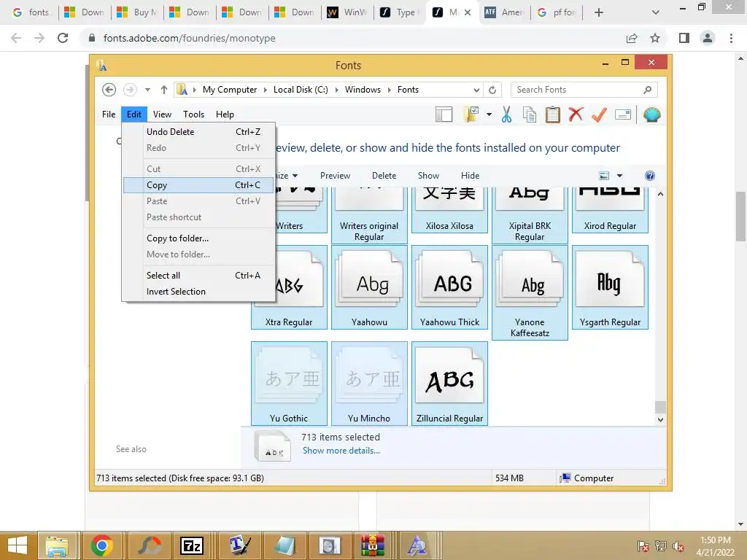Expand chevron after Local Disk (C:) in path
Viewport: 747px width, 560px height.
[x=337, y=90]
